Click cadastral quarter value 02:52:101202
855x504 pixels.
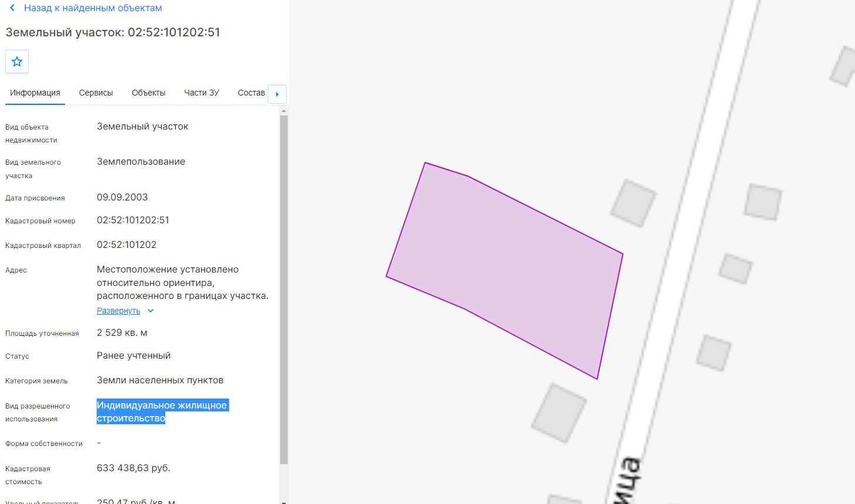[x=127, y=245]
